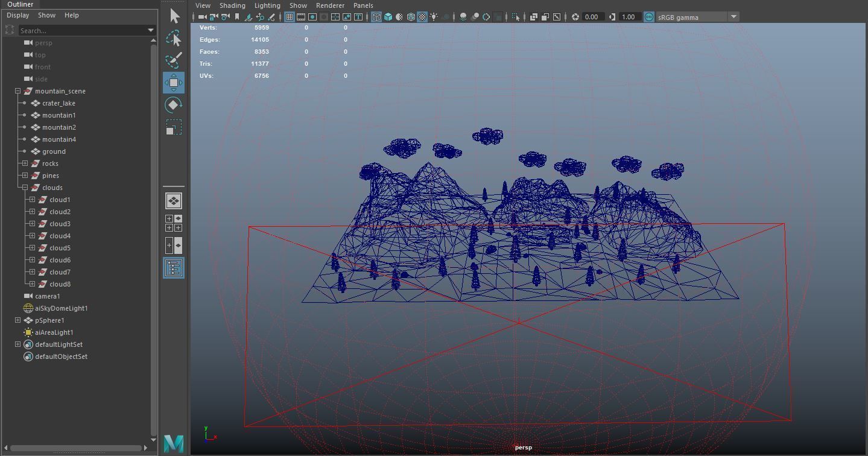The image size is (868, 456).
Task: Click the exposure aperture icon
Action: [575, 17]
